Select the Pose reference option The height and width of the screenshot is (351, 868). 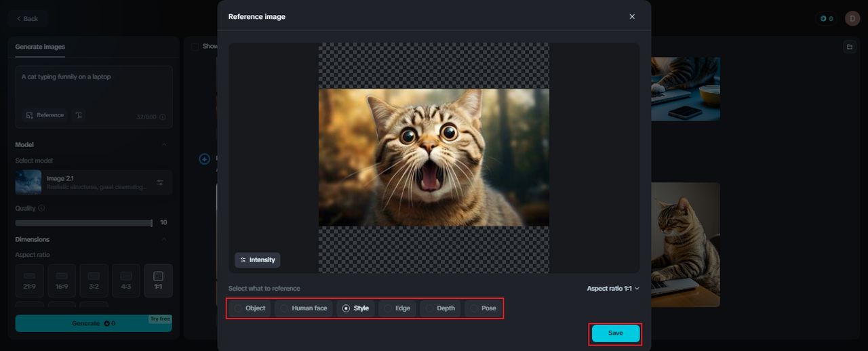coord(483,308)
